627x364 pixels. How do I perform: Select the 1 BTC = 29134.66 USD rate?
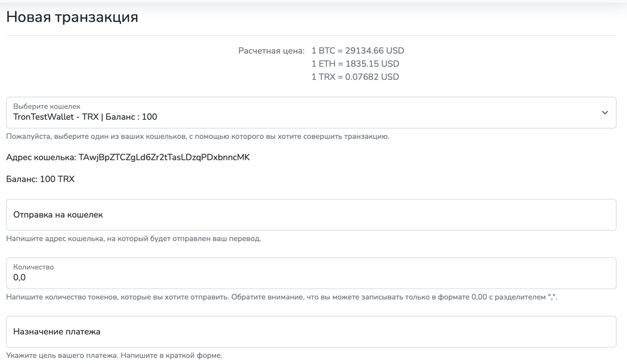(357, 51)
